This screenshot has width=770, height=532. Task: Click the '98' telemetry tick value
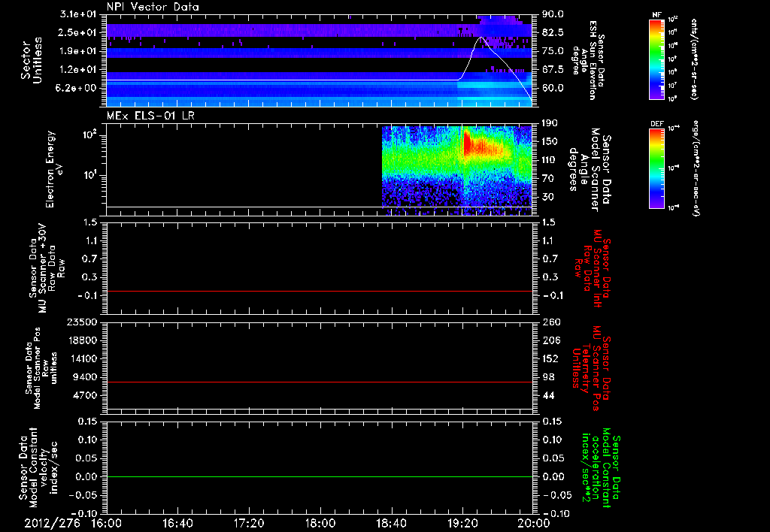coord(548,377)
